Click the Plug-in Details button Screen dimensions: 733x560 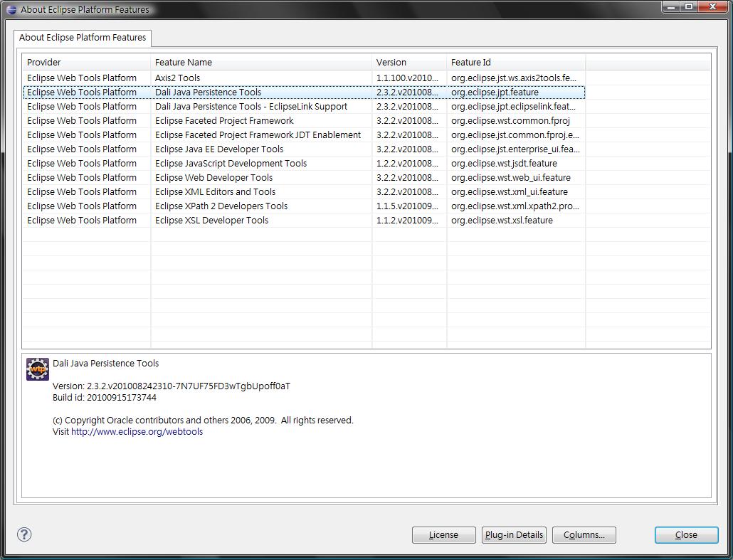(x=514, y=535)
